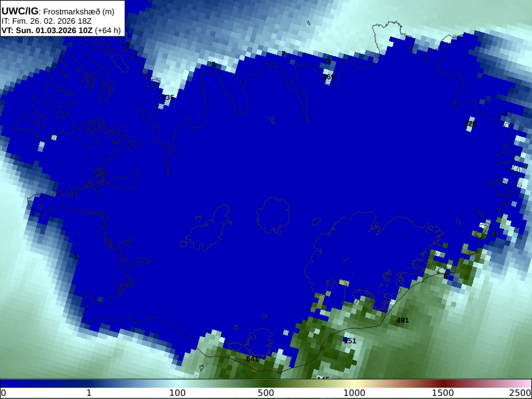
Task: Click the dark green band of the color scale
Action: (x=266, y=383)
